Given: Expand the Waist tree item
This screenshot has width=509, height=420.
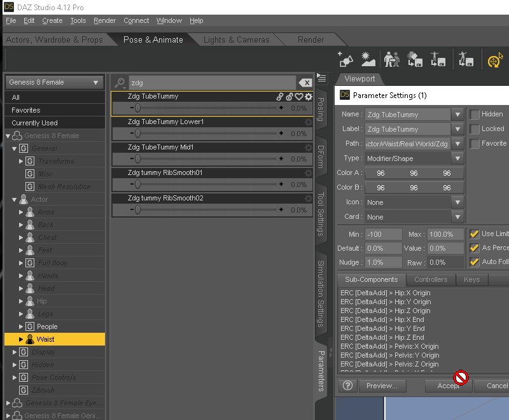Looking at the screenshot, I should 21,339.
